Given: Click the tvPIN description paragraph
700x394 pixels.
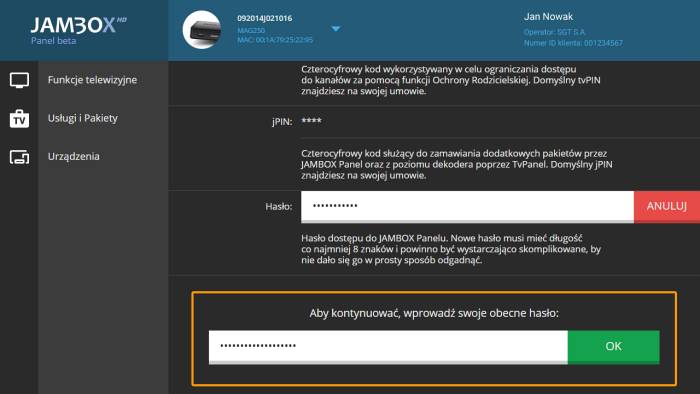Looking at the screenshot, I should (451, 80).
